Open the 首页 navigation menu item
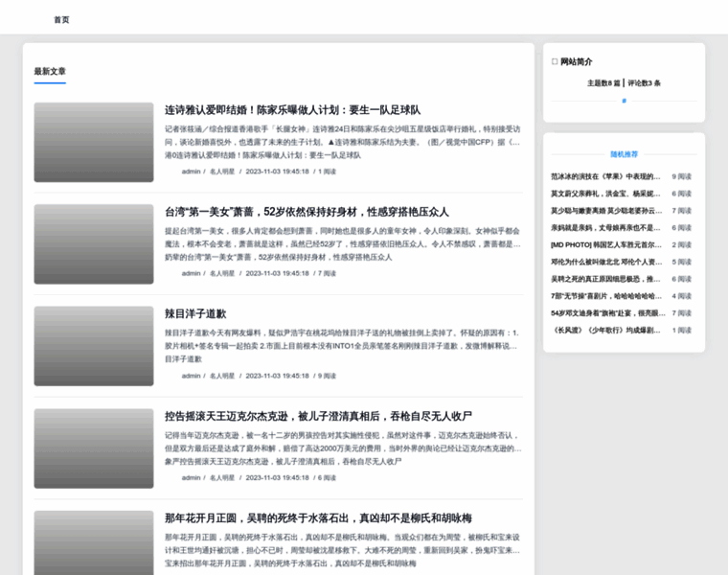The image size is (728, 575). coord(61,19)
